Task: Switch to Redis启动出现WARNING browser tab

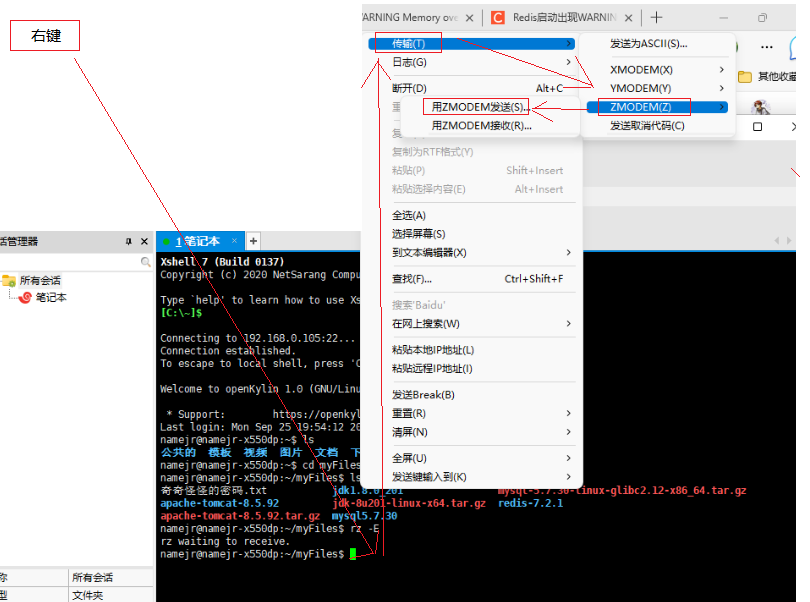Action: tap(562, 18)
